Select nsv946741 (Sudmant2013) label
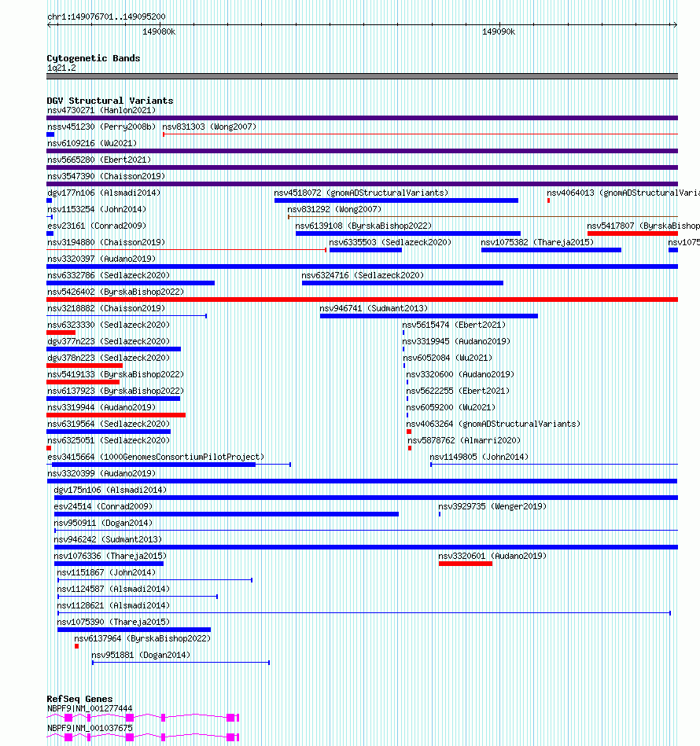 [374, 309]
